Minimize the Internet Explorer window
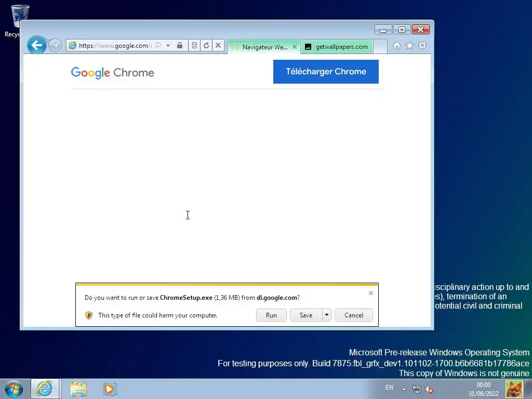The image size is (532, 399). click(383, 30)
